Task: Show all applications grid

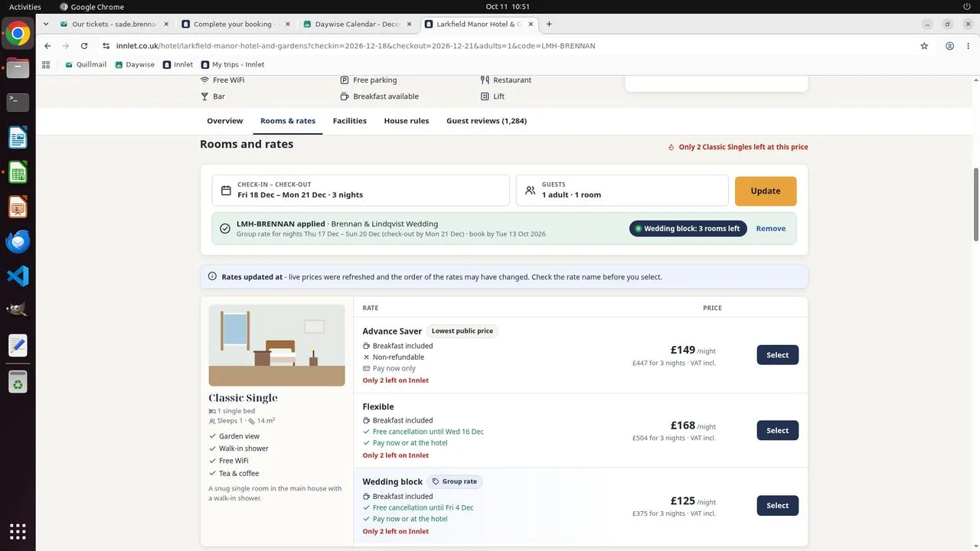Action: pyautogui.click(x=18, y=530)
